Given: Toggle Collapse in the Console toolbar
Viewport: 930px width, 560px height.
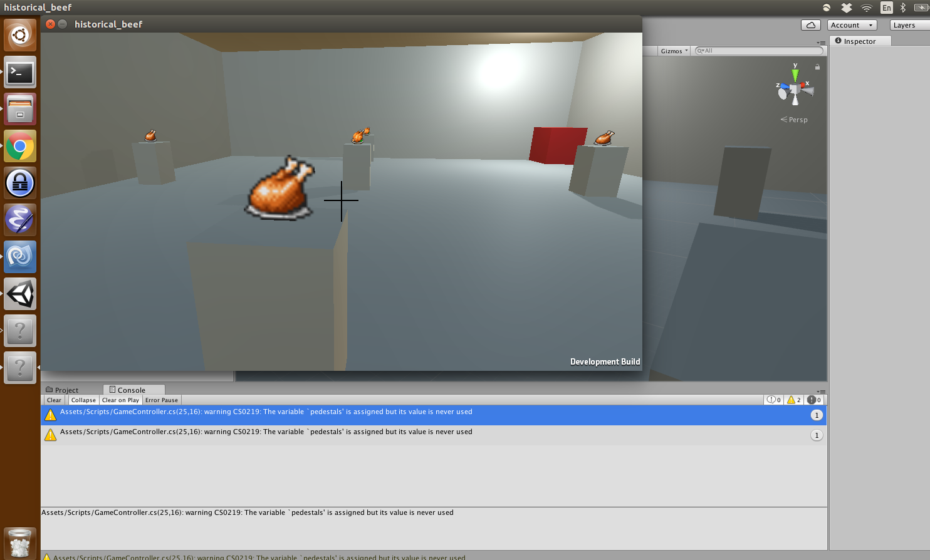Looking at the screenshot, I should point(83,400).
